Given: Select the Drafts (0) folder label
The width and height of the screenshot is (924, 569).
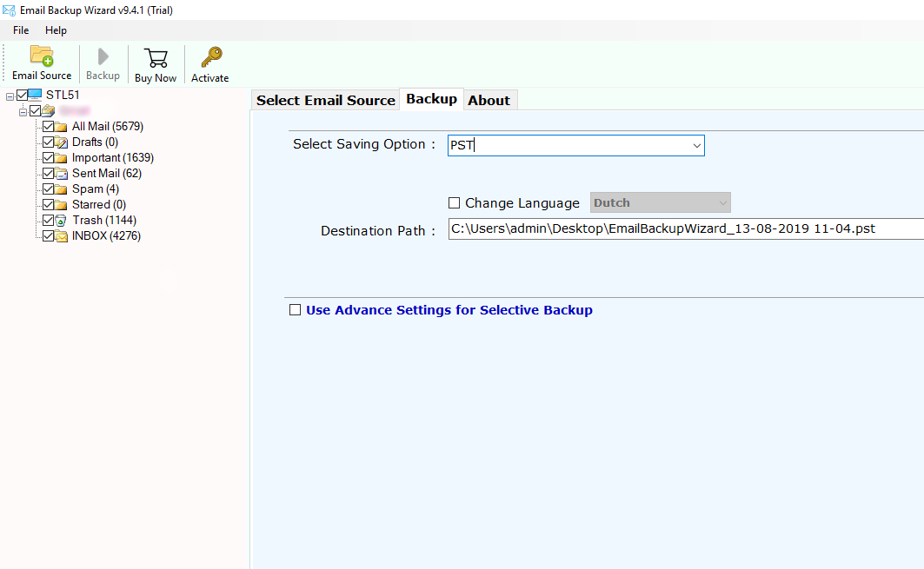Looking at the screenshot, I should tap(95, 142).
